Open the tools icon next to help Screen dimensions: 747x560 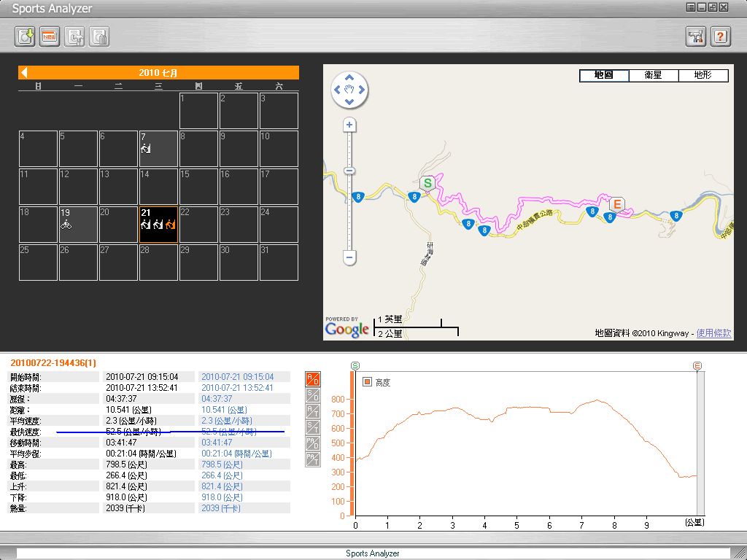[x=695, y=36]
